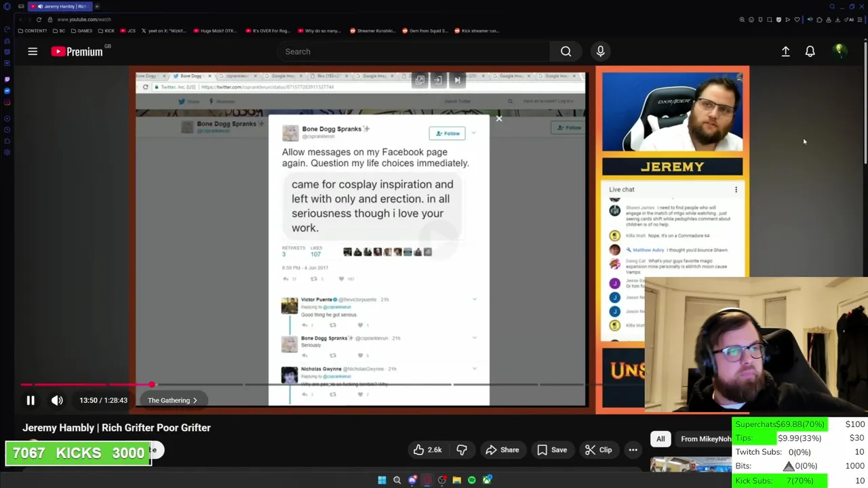Like the video with thumbs up
The height and width of the screenshot is (488, 868).
428,450
